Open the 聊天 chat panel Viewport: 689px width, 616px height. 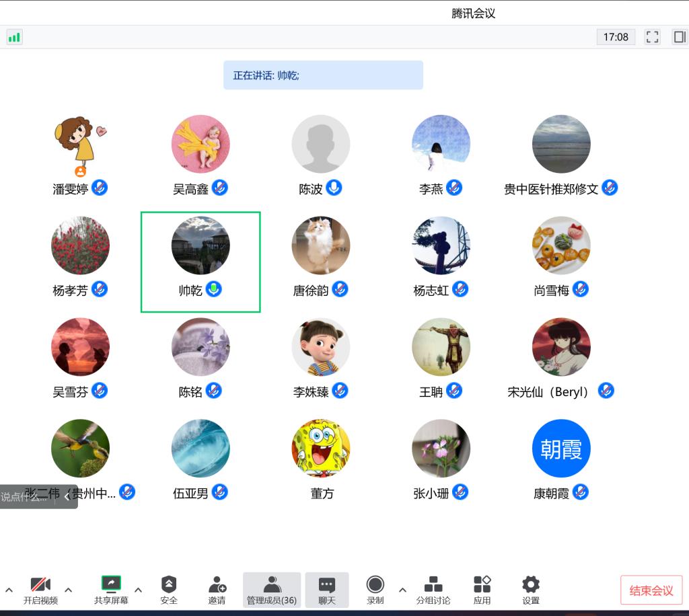tap(327, 590)
